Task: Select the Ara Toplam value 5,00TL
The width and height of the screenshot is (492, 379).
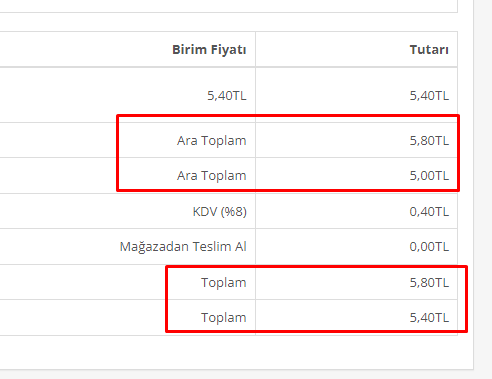Action: (429, 176)
